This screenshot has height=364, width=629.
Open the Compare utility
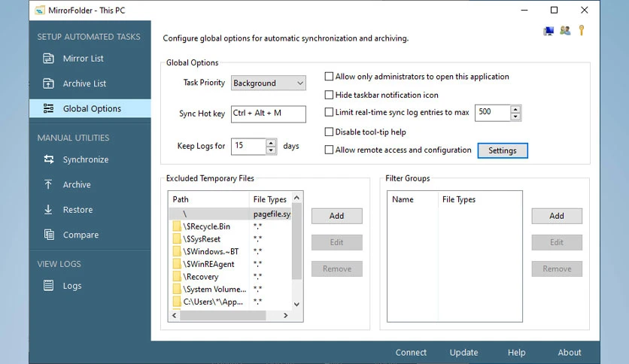point(90,235)
